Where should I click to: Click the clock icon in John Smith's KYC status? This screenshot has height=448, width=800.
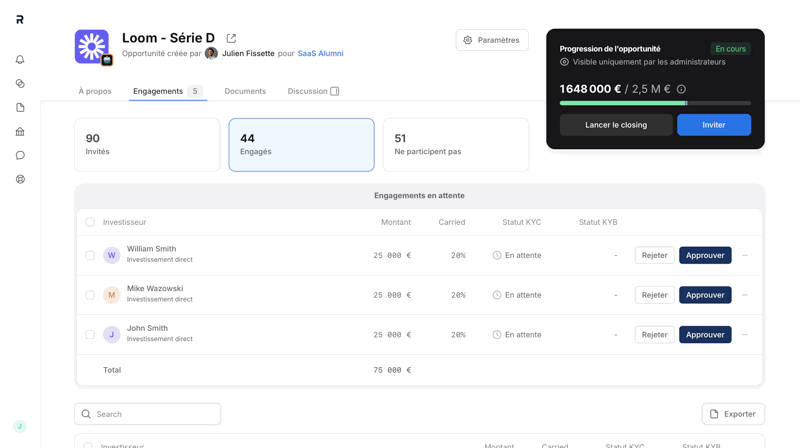pyautogui.click(x=497, y=335)
